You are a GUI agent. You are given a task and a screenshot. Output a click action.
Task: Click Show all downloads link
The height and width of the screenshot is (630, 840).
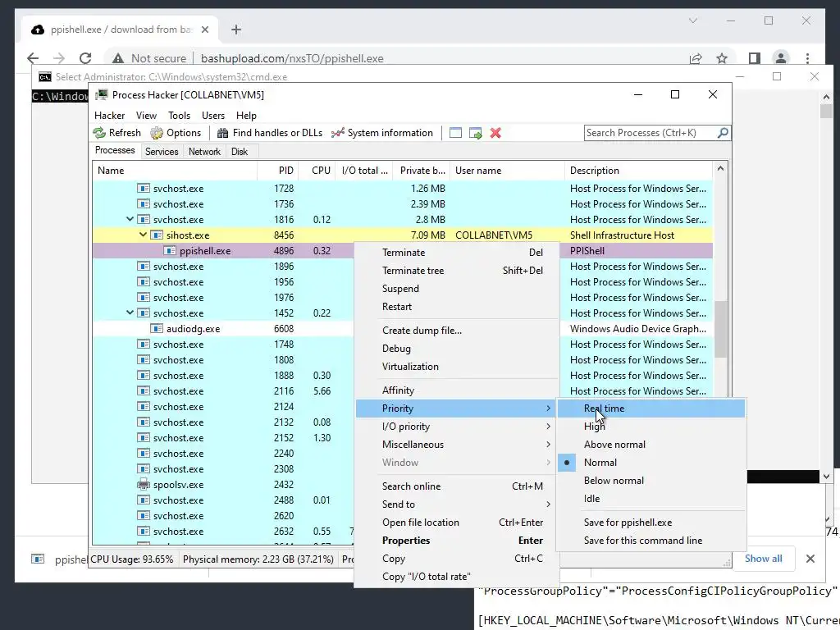point(763,559)
